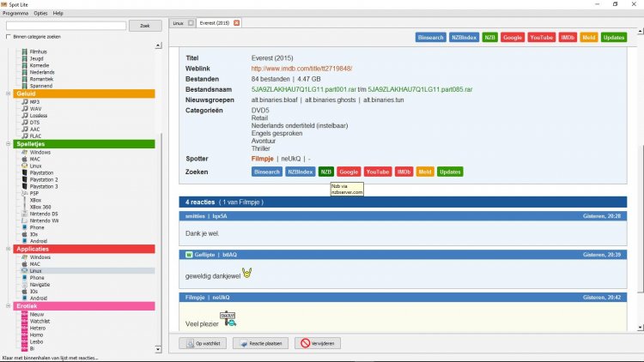Select the Navigatie application icon

[25, 285]
